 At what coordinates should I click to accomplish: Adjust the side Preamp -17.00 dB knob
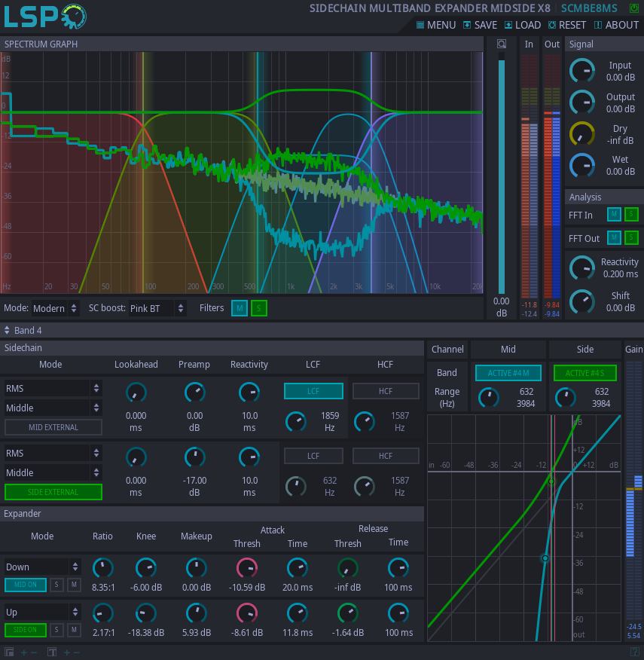(x=195, y=458)
